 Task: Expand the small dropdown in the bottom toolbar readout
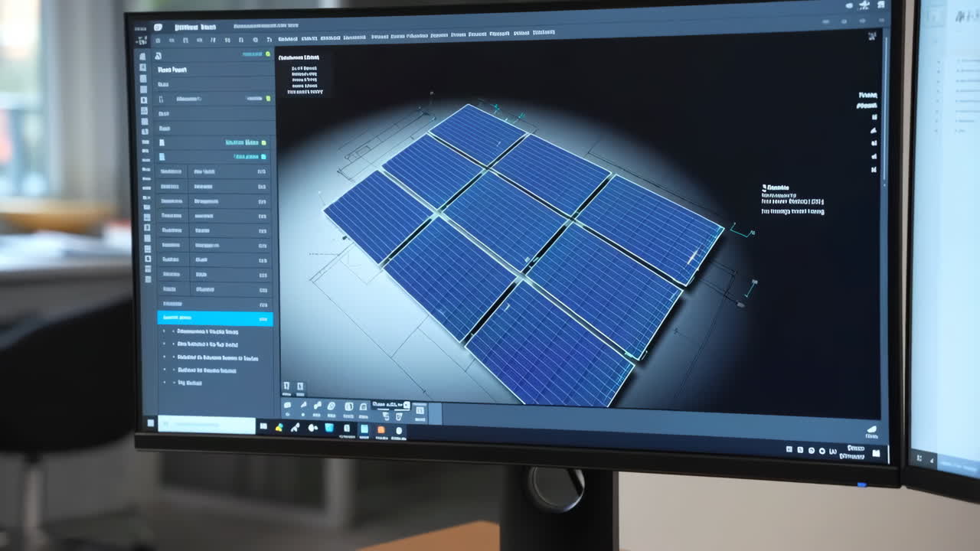[406, 404]
